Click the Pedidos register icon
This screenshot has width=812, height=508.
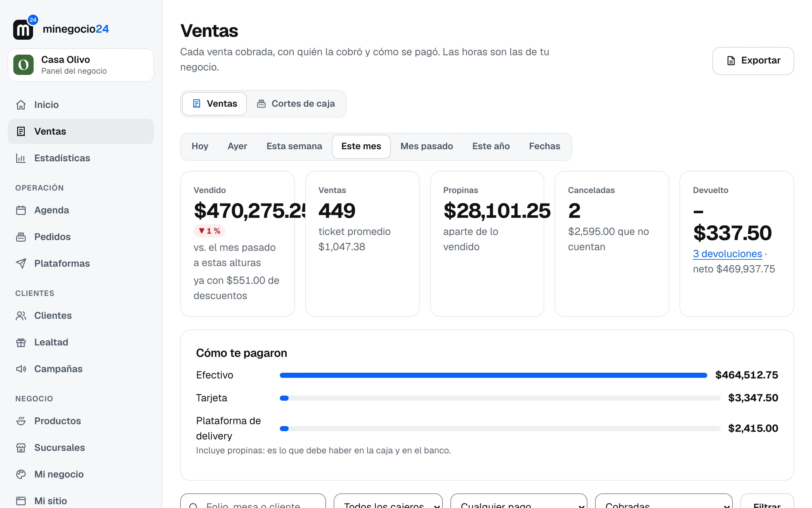[21, 237]
